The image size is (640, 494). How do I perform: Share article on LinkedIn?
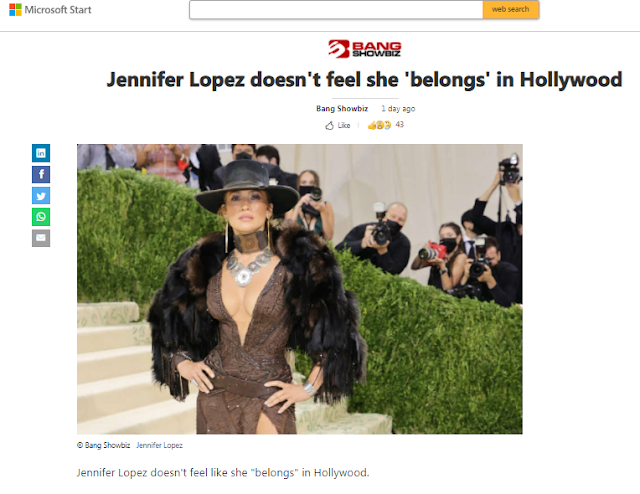(41, 153)
